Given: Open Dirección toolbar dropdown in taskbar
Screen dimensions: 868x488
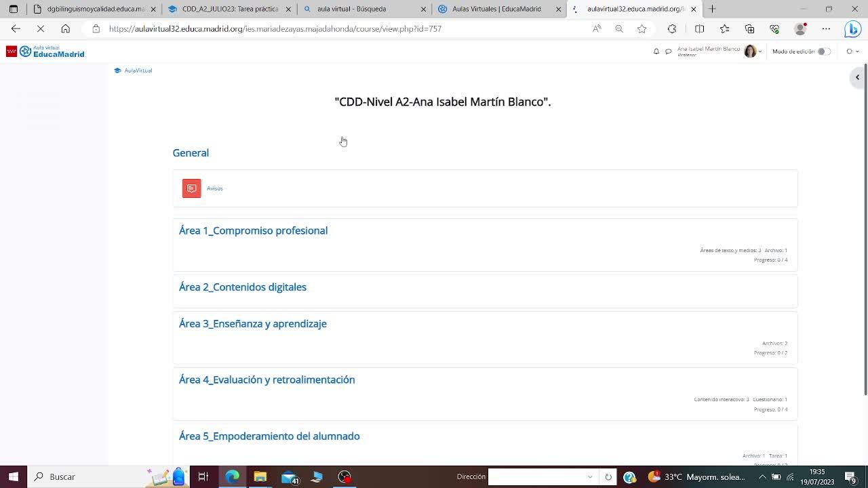Looking at the screenshot, I should (590, 476).
